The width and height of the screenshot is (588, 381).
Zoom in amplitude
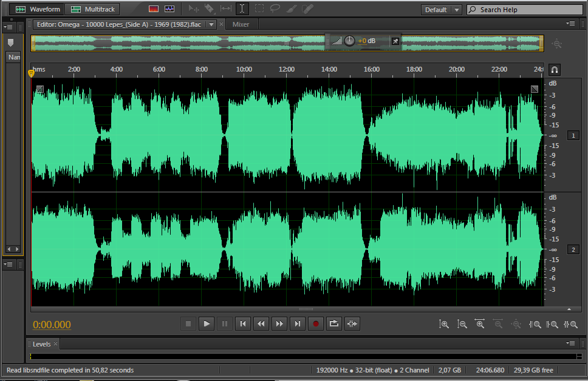click(x=443, y=325)
